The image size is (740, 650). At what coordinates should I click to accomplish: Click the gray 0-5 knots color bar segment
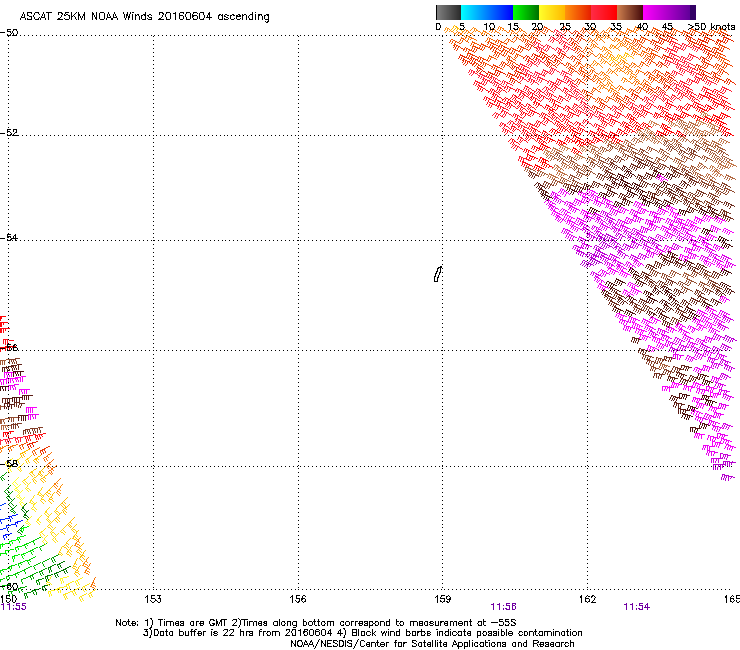coord(448,12)
